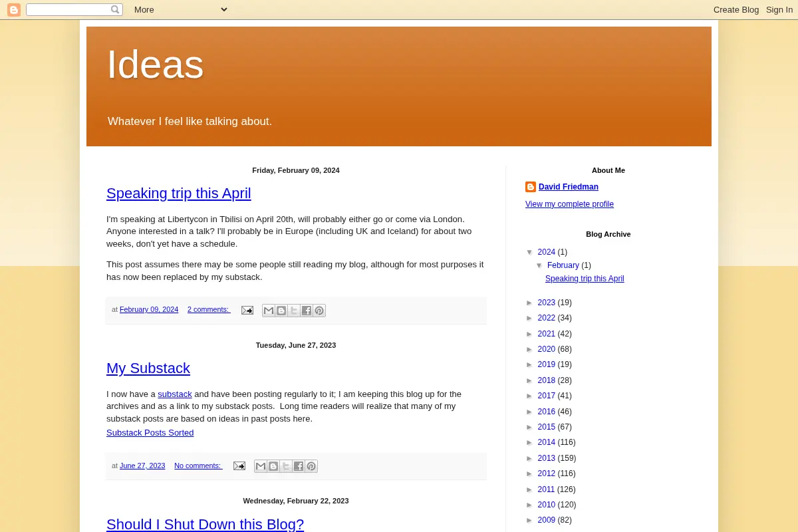Open Substack Posts Sorted link
798x532 pixels.
coord(150,432)
